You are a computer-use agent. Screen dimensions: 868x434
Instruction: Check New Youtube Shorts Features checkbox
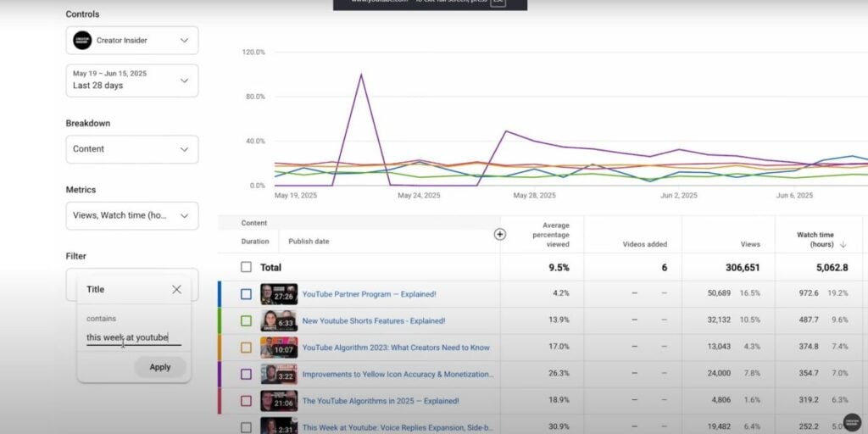click(246, 321)
